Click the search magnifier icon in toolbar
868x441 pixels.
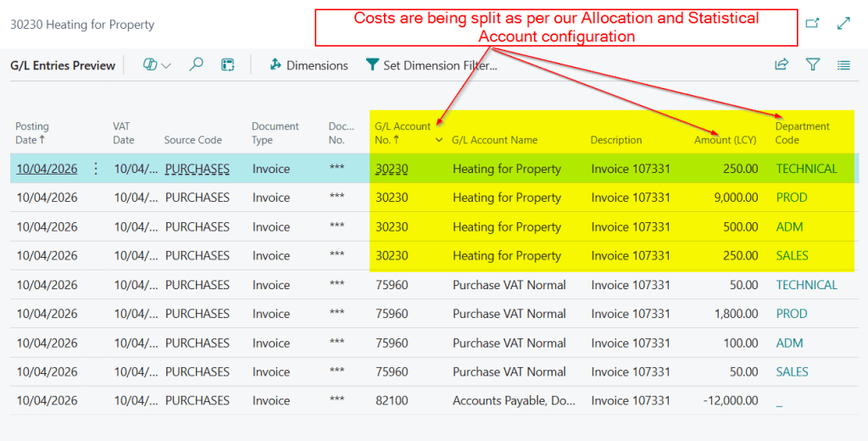click(x=196, y=65)
